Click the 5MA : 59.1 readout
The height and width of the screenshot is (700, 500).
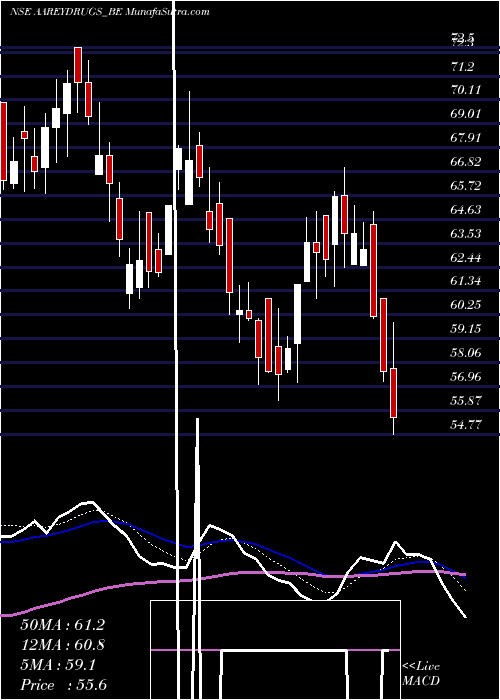click(58, 666)
